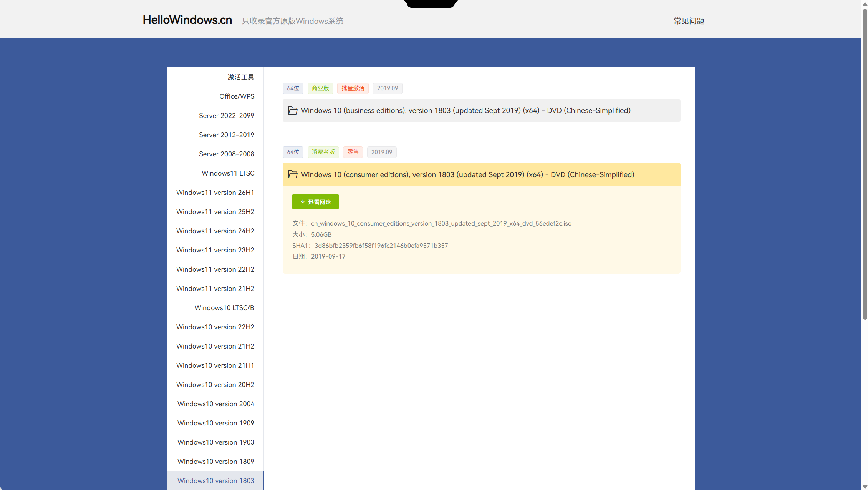Click the 零售 tag
The height and width of the screenshot is (490, 868).
click(x=353, y=152)
